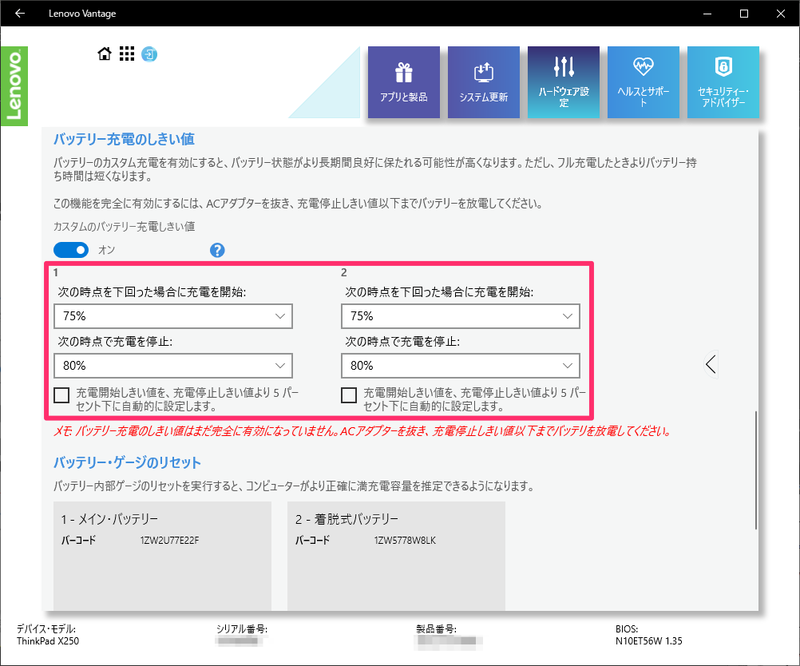Click the シリアル番号 label
The image size is (800, 666).
(242, 629)
